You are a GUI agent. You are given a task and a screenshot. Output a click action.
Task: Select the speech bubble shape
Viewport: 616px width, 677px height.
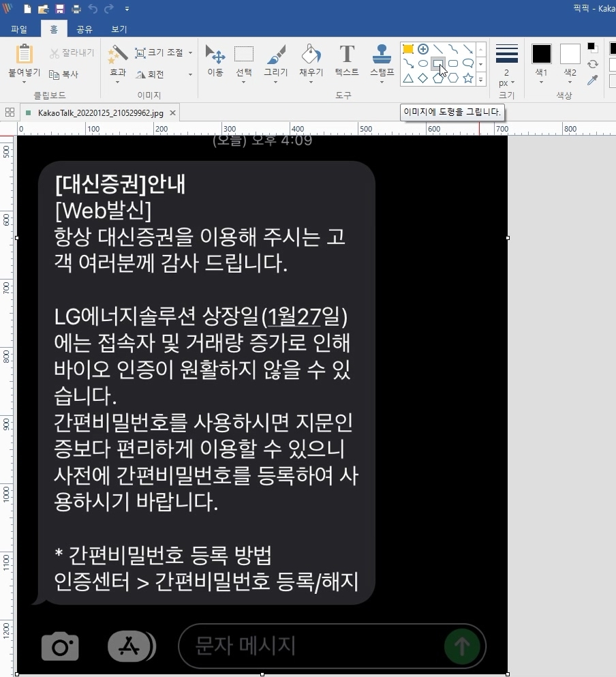click(468, 63)
